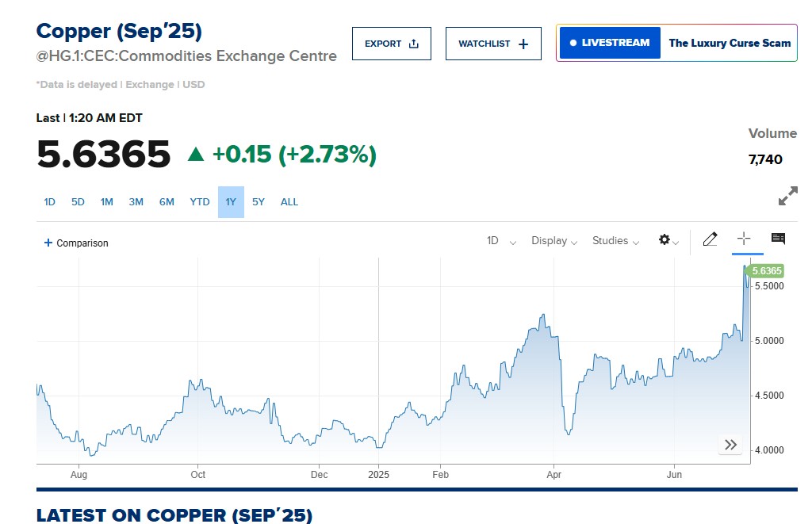Image resolution: width=812 pixels, height=524 pixels.
Task: Click the Watchlist plus icon
Action: tap(523, 44)
